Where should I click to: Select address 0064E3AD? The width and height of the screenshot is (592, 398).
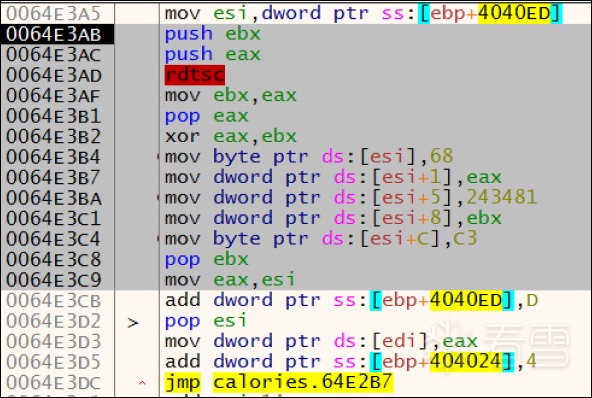click(54, 75)
